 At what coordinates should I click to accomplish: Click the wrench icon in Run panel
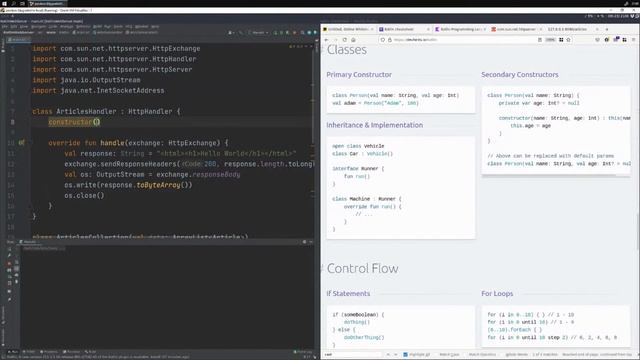click(9, 256)
